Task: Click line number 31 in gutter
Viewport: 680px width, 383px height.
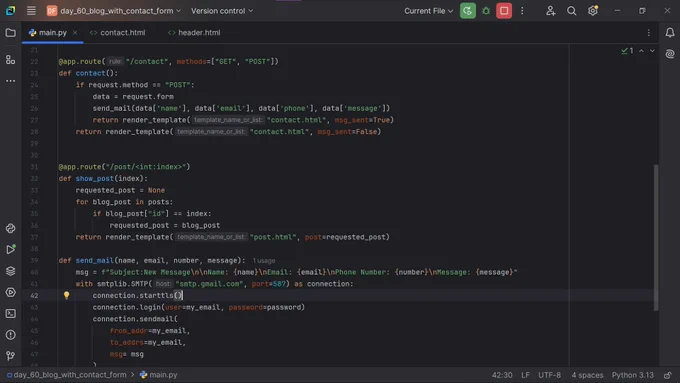Action: click(34, 167)
